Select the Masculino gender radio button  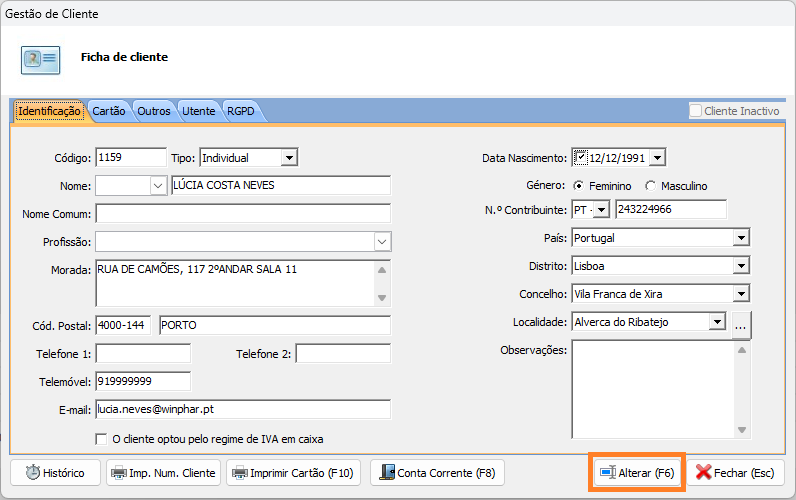(651, 186)
